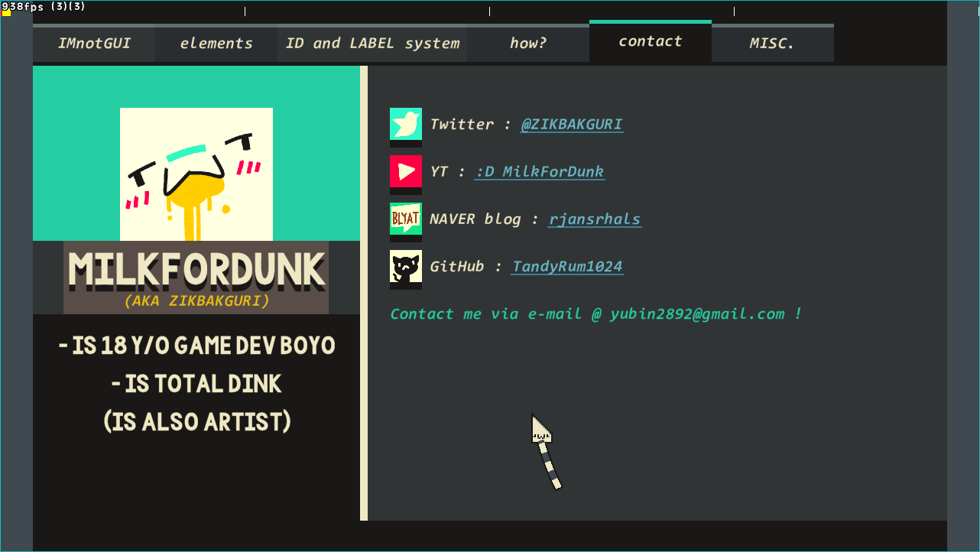Click the "IS TOTAL DINK" line
This screenshot has width=980, height=552.
click(196, 384)
